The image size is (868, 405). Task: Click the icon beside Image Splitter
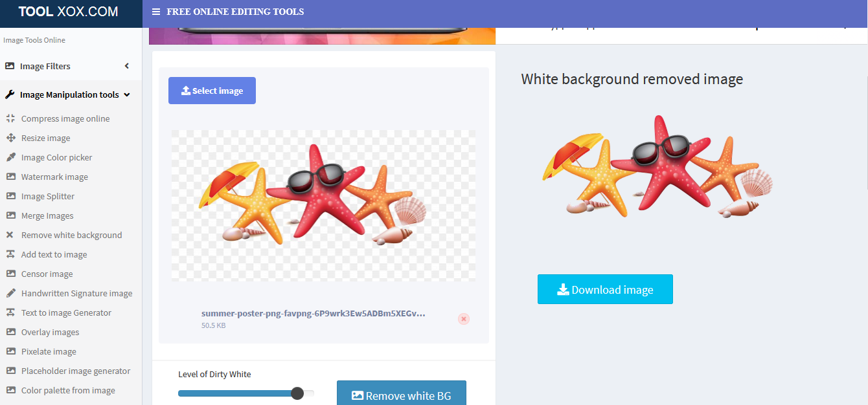10,196
